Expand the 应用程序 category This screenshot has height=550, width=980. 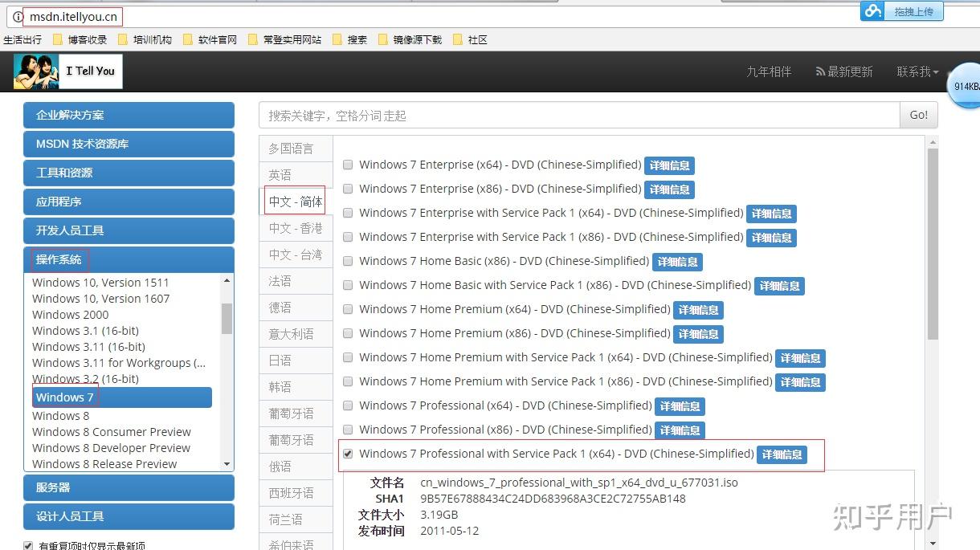pyautogui.click(x=129, y=202)
